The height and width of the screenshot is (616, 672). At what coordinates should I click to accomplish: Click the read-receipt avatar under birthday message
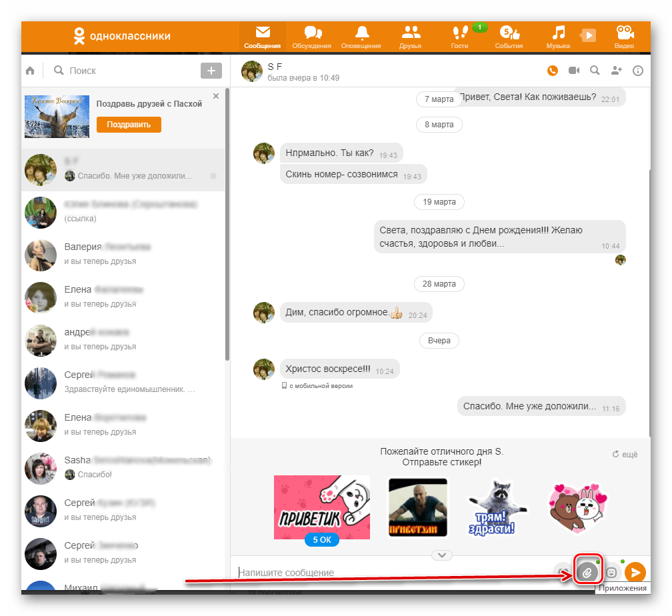(620, 260)
